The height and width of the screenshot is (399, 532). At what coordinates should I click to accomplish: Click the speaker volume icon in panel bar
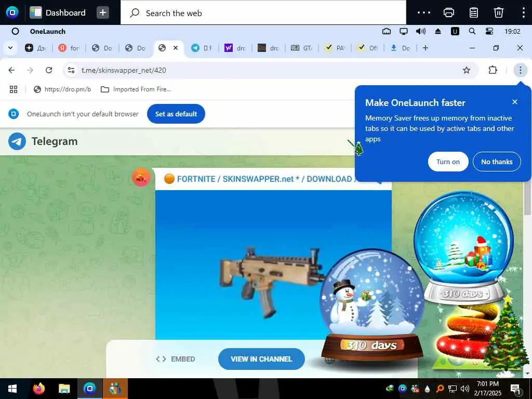pos(421,32)
